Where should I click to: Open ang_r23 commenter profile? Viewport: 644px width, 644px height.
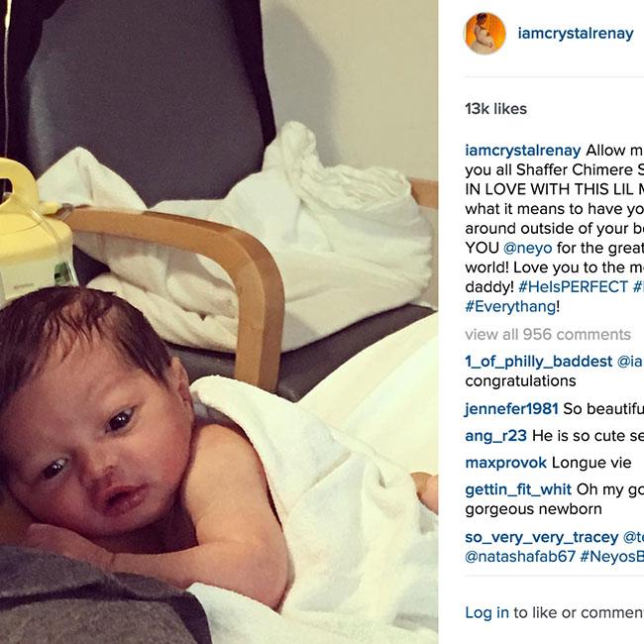[x=495, y=436]
